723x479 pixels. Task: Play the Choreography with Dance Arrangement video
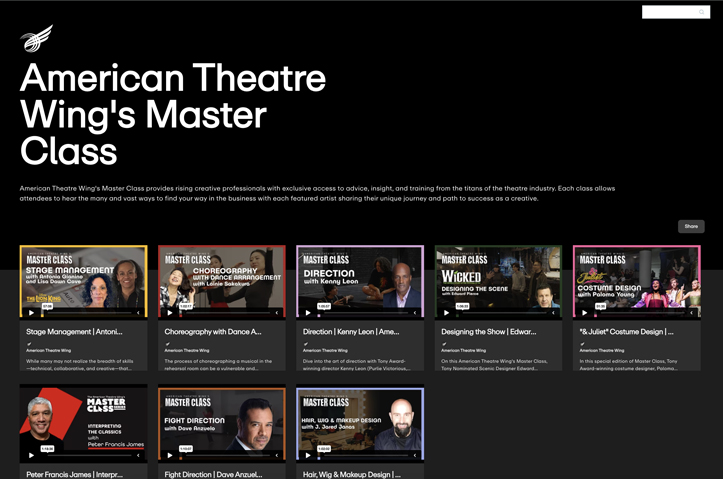(x=170, y=313)
